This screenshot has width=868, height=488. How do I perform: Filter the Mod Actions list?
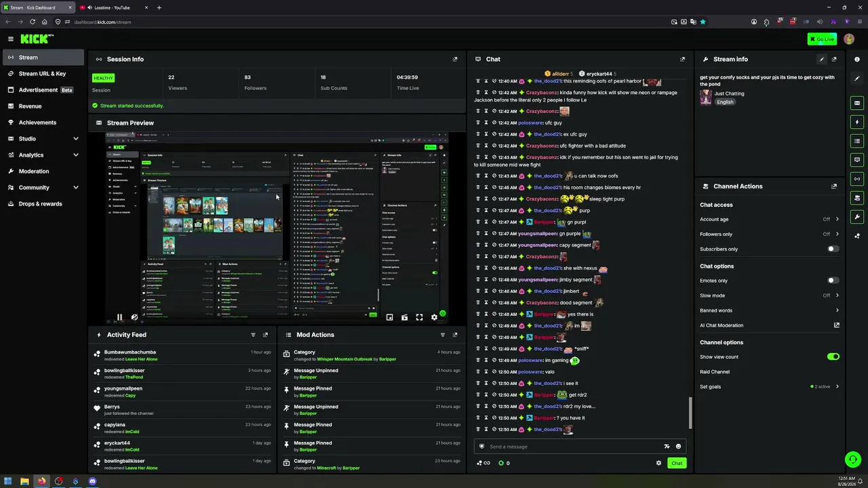[443, 335]
